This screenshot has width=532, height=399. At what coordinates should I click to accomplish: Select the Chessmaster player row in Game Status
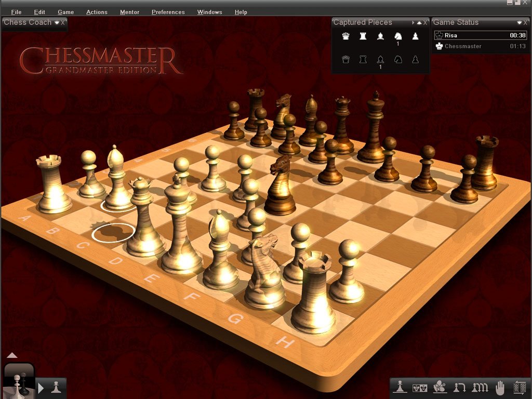pyautogui.click(x=481, y=46)
